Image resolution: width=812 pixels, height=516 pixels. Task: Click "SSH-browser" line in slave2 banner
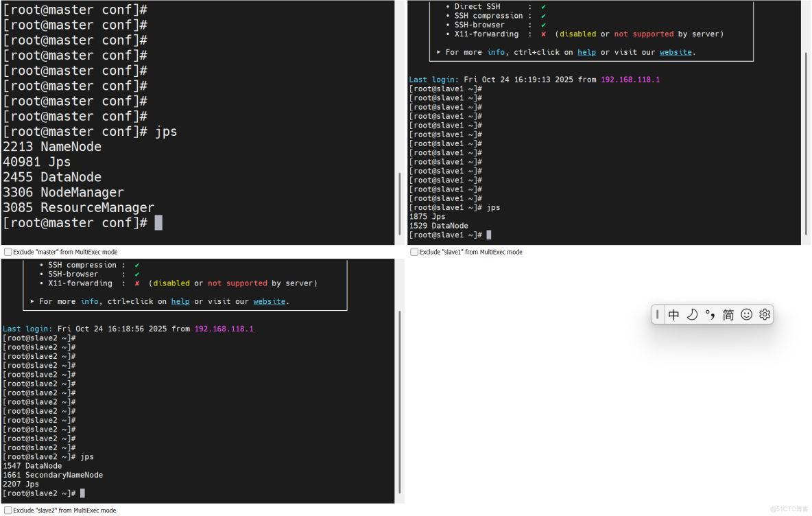click(90, 274)
